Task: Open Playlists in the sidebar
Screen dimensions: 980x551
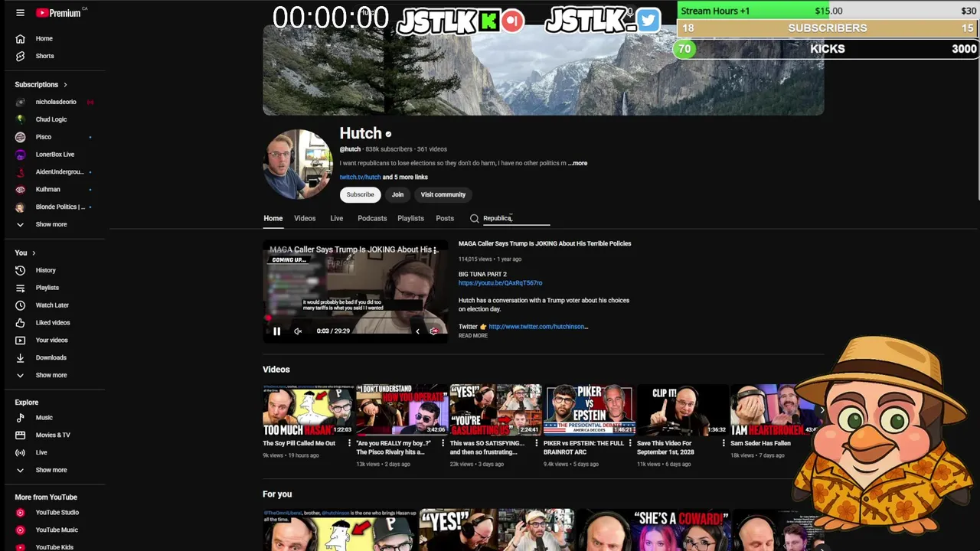Action: click(47, 288)
